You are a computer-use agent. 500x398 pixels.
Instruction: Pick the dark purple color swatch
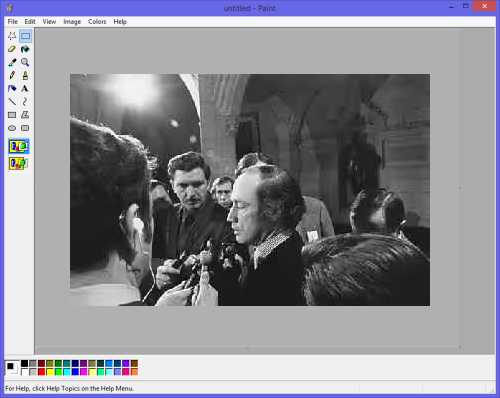(84, 363)
